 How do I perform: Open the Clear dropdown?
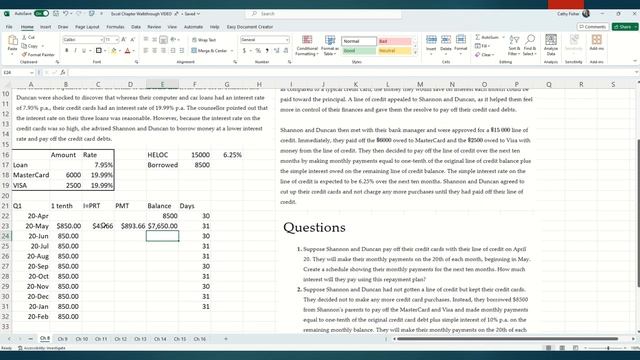click(x=484, y=55)
